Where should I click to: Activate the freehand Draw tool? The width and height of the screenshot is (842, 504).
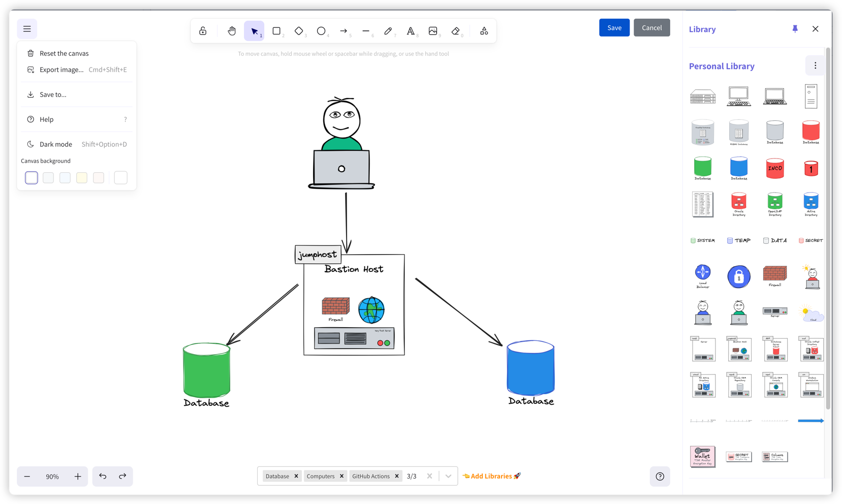(388, 30)
